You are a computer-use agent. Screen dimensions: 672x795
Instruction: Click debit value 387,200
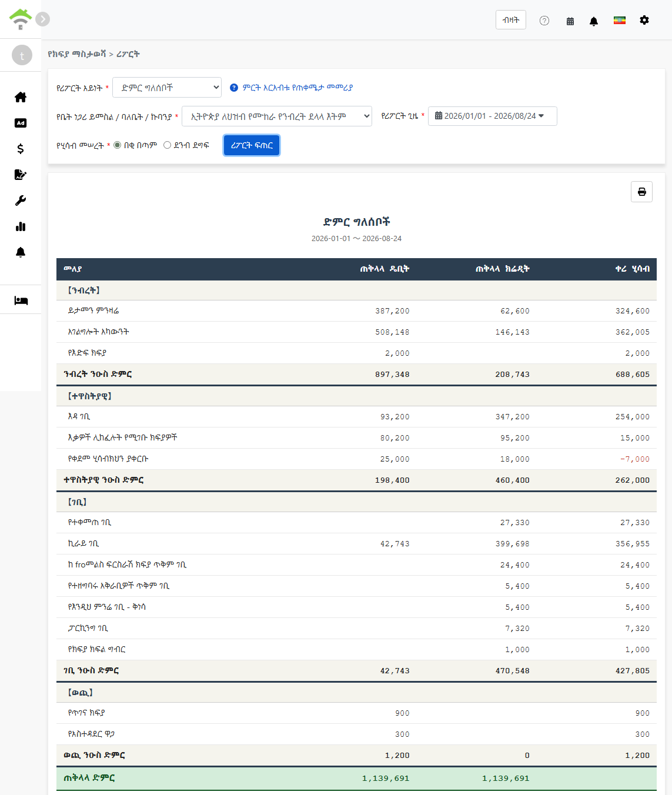(392, 311)
